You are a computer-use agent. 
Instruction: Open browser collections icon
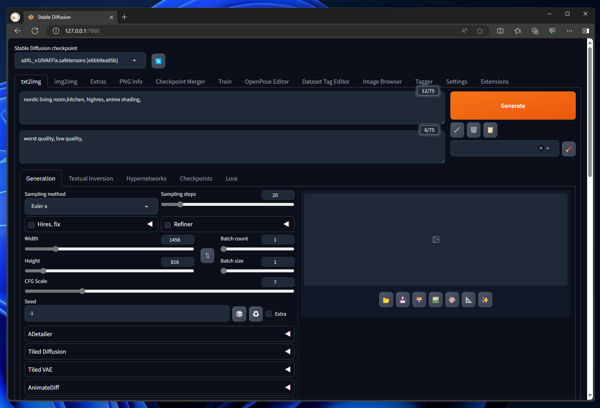(535, 31)
